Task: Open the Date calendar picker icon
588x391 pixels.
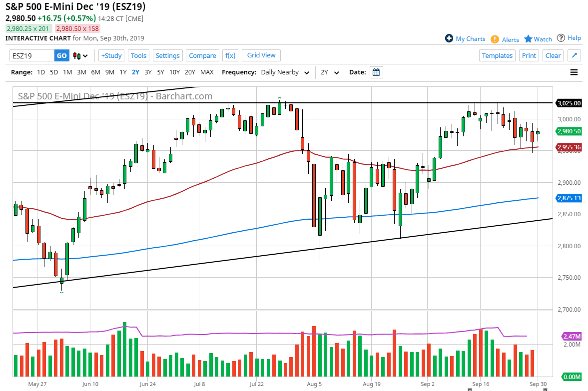Action: coord(376,72)
